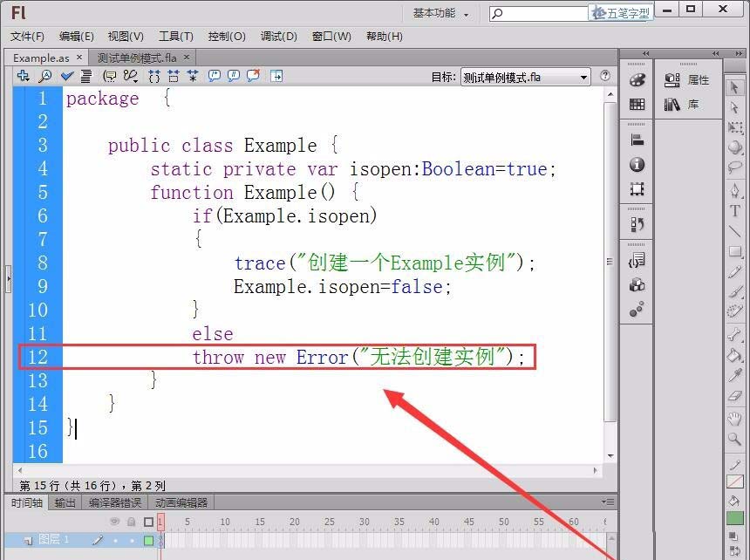Switch to the 测试单例模式.fla tab
Image resolution: width=750 pixels, height=560 pixels.
click(140, 57)
